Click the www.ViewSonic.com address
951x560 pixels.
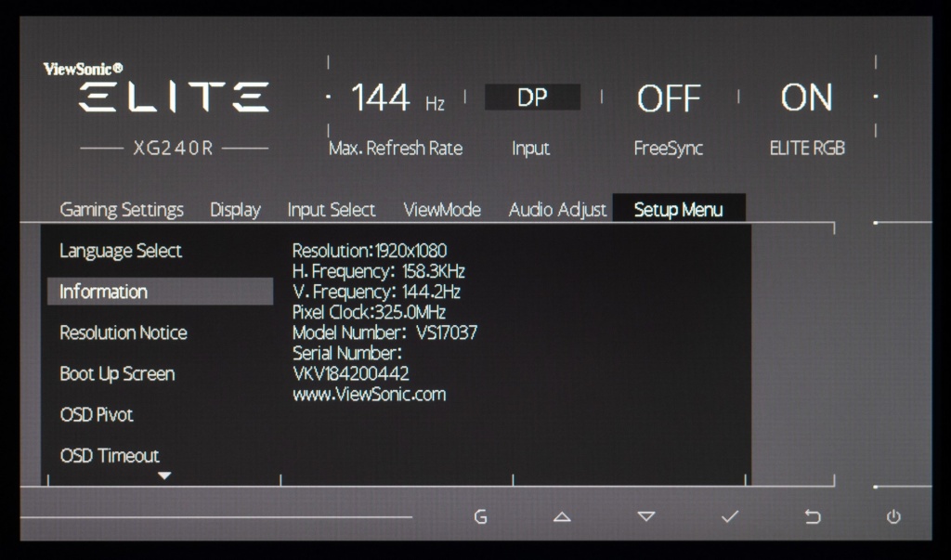(x=370, y=395)
